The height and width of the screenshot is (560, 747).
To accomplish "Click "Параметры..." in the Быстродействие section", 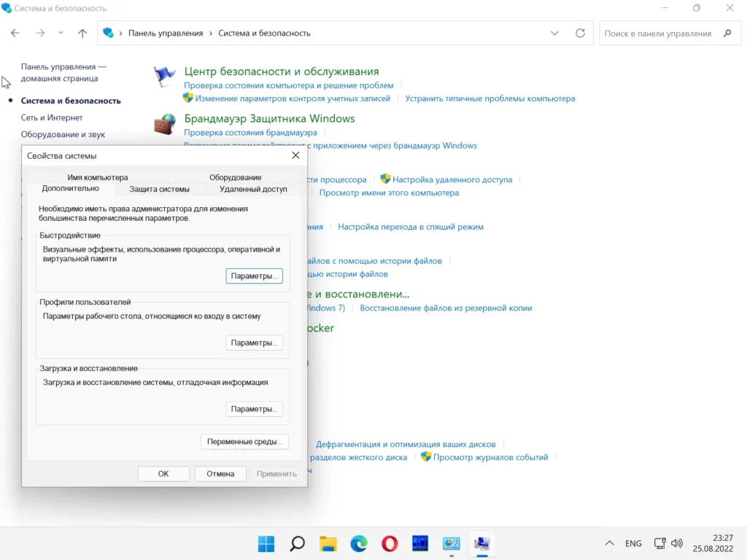I will click(254, 276).
